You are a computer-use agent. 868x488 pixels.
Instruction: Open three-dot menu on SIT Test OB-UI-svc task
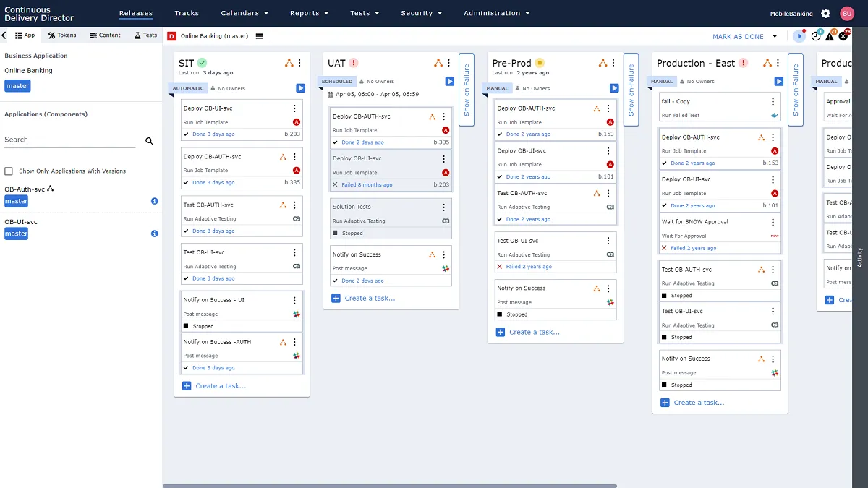[294, 252]
